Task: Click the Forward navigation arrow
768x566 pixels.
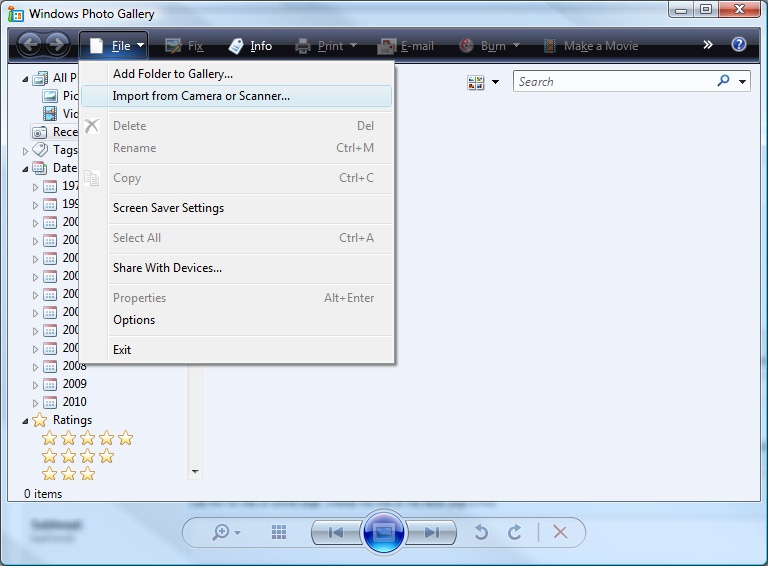Action: [x=57, y=45]
